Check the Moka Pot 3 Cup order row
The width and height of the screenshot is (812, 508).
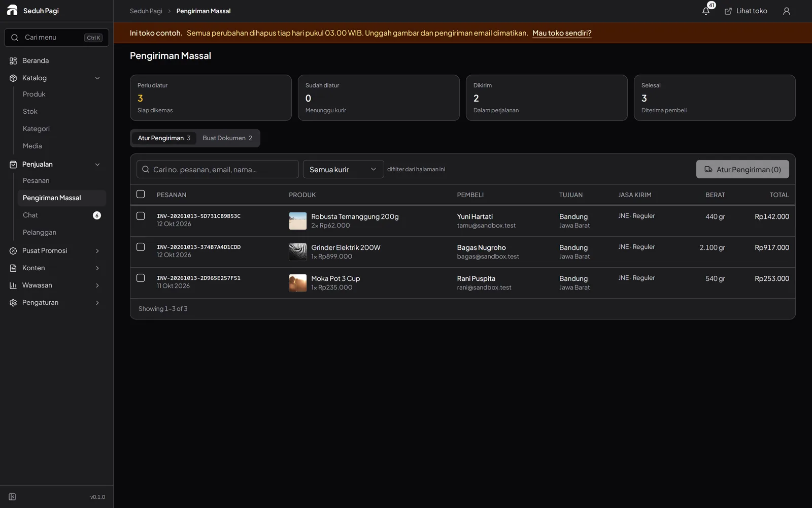(x=141, y=278)
